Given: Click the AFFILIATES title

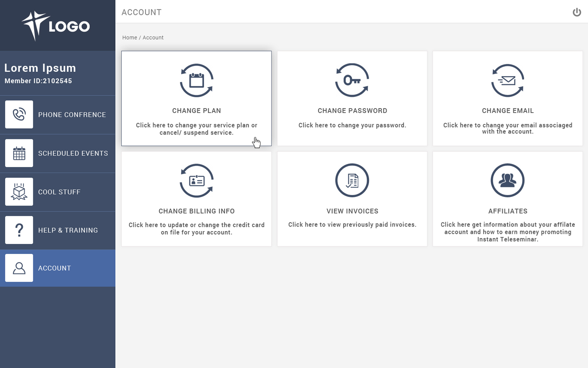Looking at the screenshot, I should point(508,211).
